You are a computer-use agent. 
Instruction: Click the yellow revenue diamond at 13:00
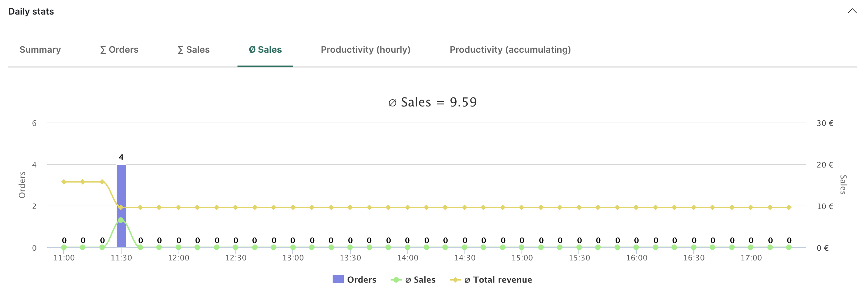pyautogui.click(x=293, y=207)
